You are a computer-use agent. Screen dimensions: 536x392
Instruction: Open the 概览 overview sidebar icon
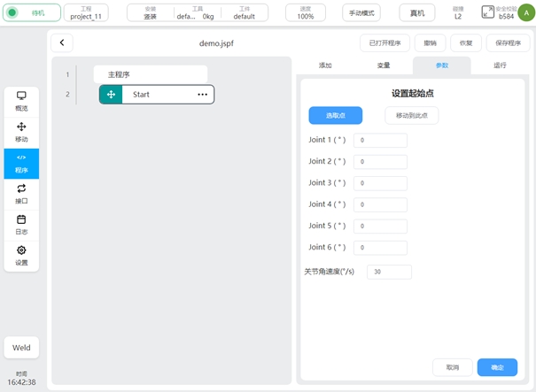[21, 100]
